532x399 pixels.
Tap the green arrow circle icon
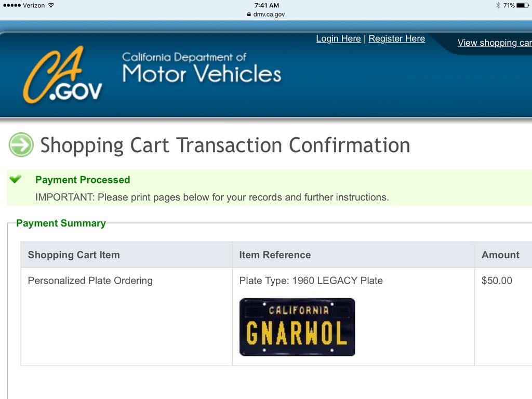[x=21, y=145]
